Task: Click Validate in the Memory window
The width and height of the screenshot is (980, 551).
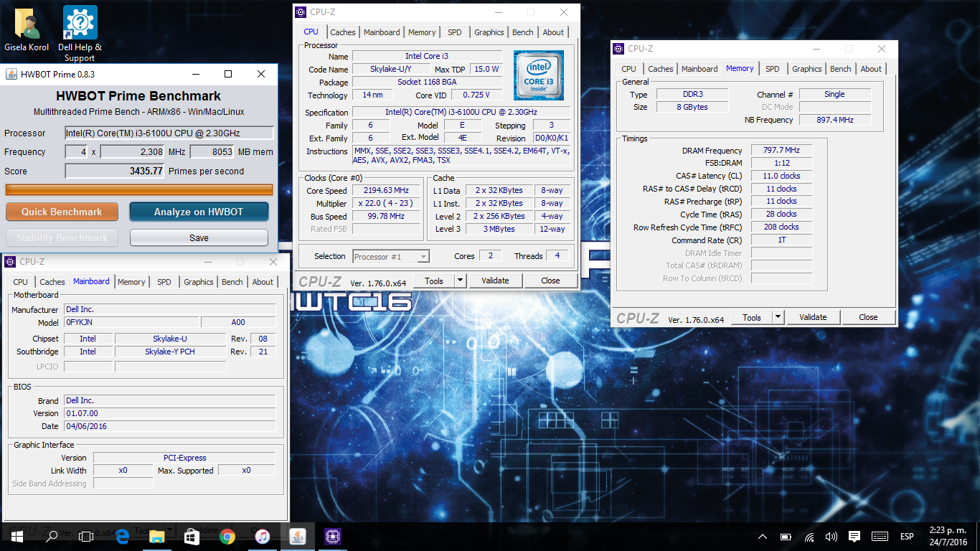Action: pyautogui.click(x=813, y=317)
